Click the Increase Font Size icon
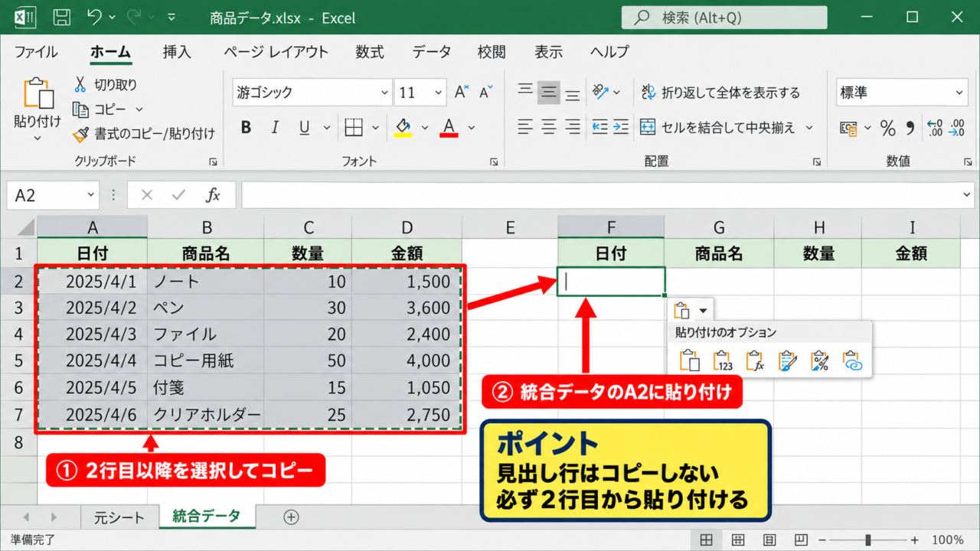This screenshot has height=551, width=980. [461, 93]
